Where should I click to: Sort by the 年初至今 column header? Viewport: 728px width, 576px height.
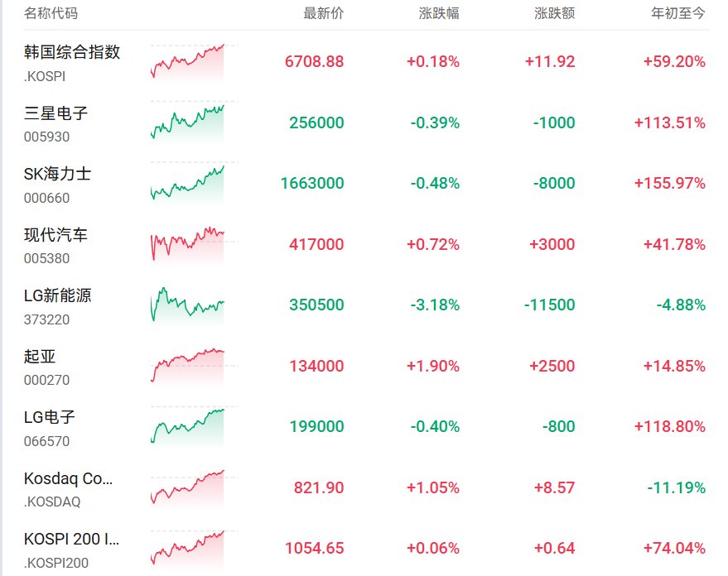click(677, 13)
